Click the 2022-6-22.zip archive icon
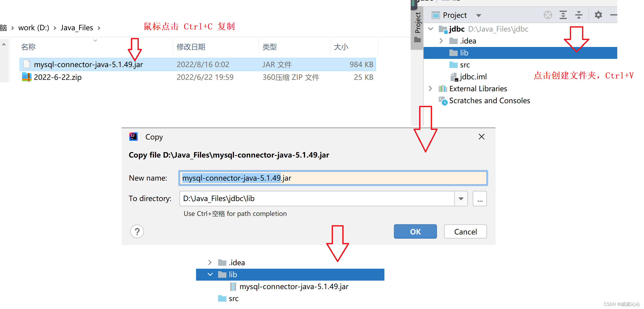 [26, 77]
